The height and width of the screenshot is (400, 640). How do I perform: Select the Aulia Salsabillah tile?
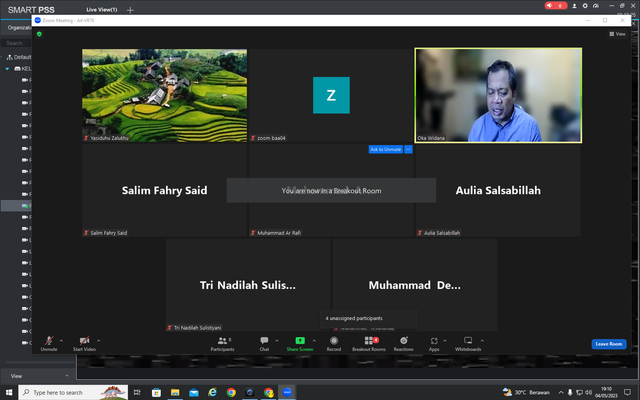click(498, 190)
